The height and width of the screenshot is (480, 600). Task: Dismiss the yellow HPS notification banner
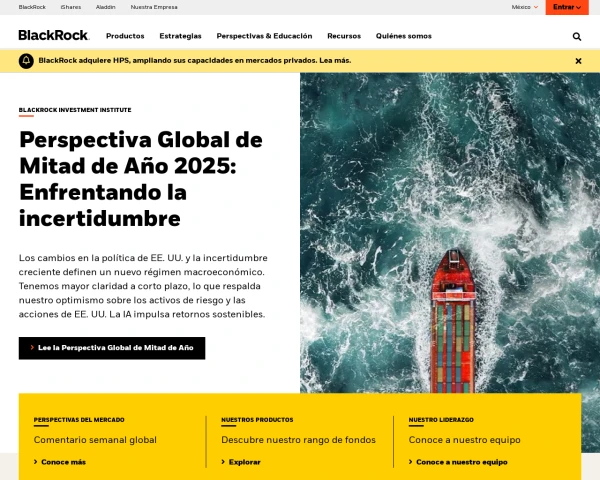[x=578, y=61]
